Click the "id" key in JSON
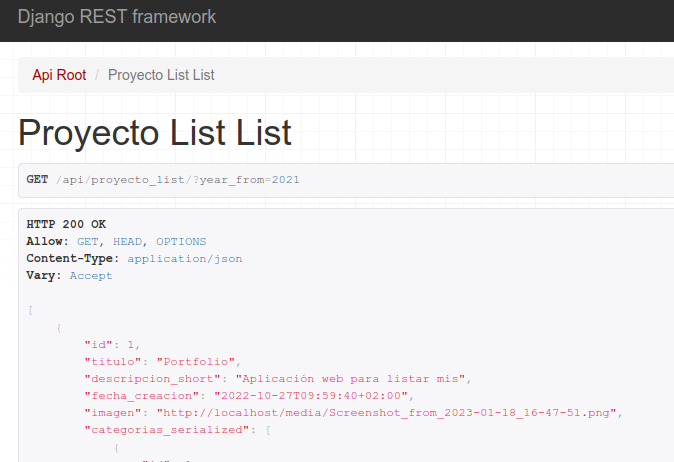 pos(98,344)
